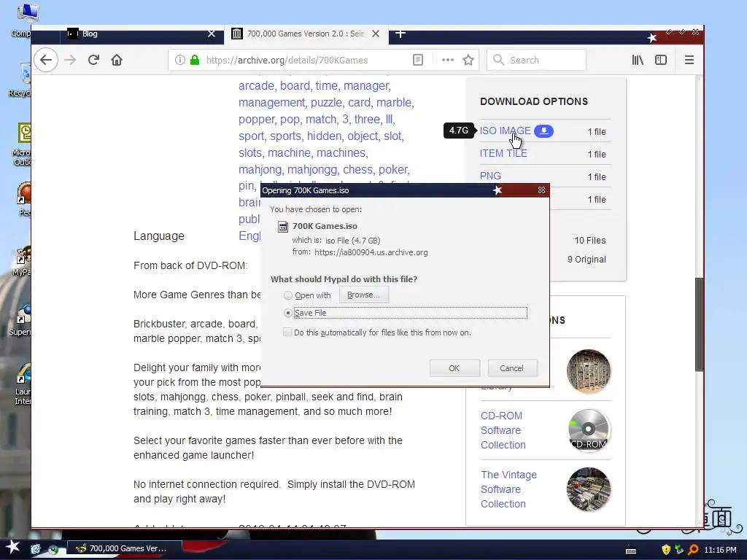Select the 700,000 Games Version 2.0 tab

(306, 34)
